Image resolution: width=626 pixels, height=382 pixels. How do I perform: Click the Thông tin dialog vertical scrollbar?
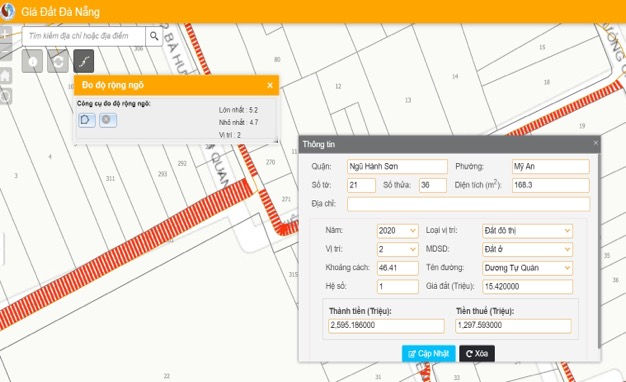coord(599,250)
